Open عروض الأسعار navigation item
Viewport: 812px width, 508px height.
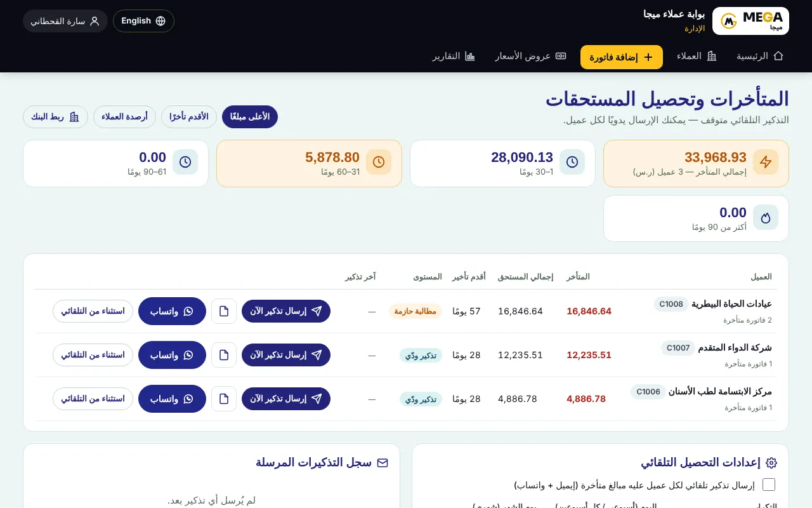(531, 56)
